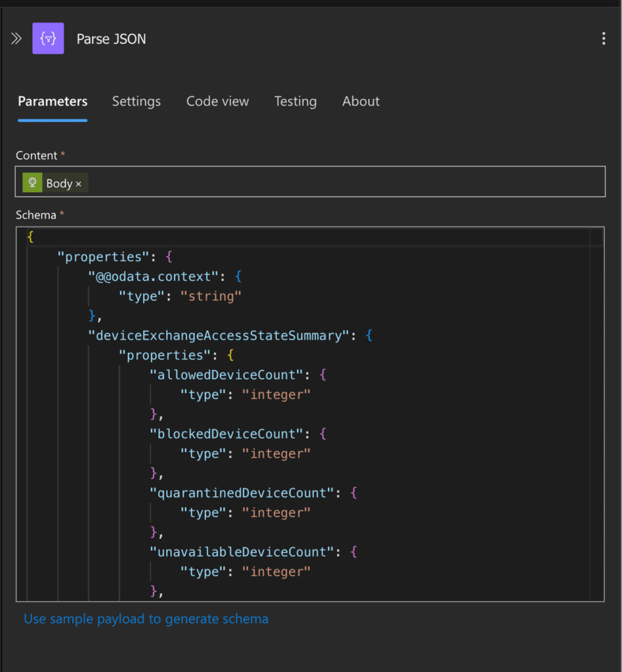
Task: Select the Testing tab
Action: (x=295, y=101)
